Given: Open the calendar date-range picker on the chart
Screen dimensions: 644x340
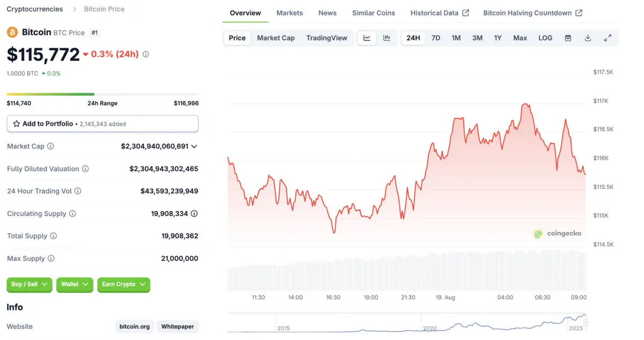Looking at the screenshot, I should pyautogui.click(x=568, y=38).
